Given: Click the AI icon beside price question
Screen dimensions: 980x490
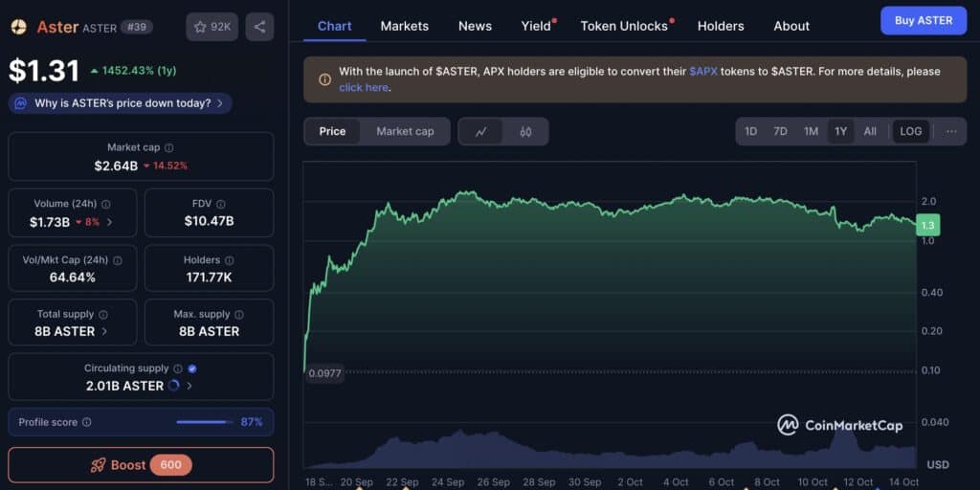Looking at the screenshot, I should [x=21, y=103].
